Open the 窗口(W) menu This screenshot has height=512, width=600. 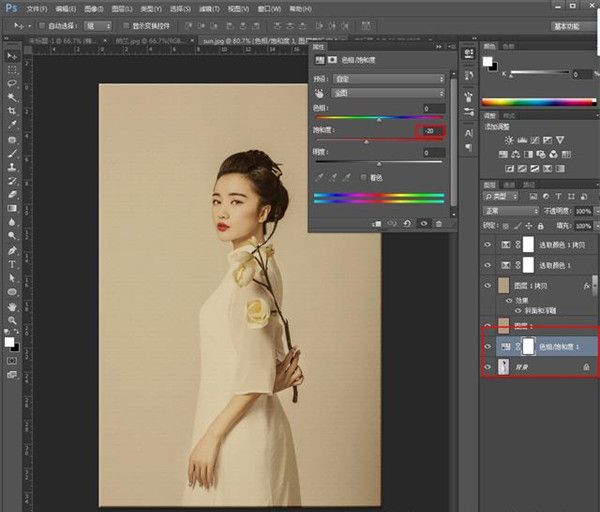tap(269, 8)
